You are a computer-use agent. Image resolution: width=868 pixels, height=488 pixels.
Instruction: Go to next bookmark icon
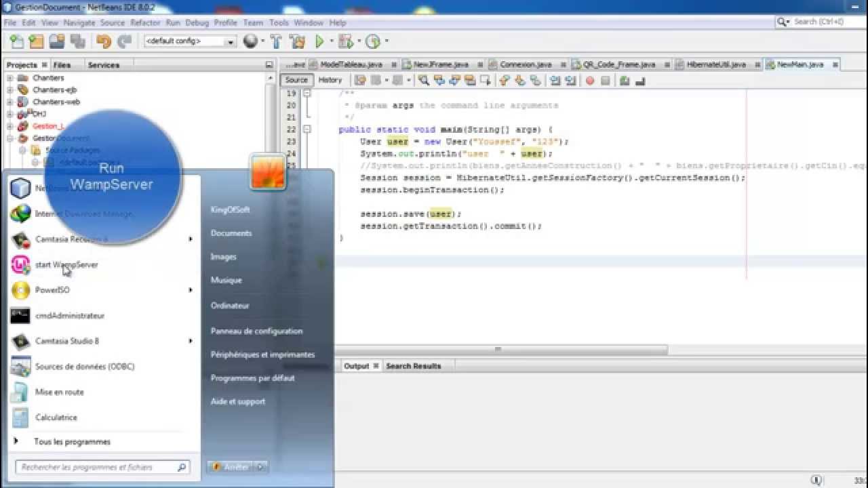pos(520,81)
